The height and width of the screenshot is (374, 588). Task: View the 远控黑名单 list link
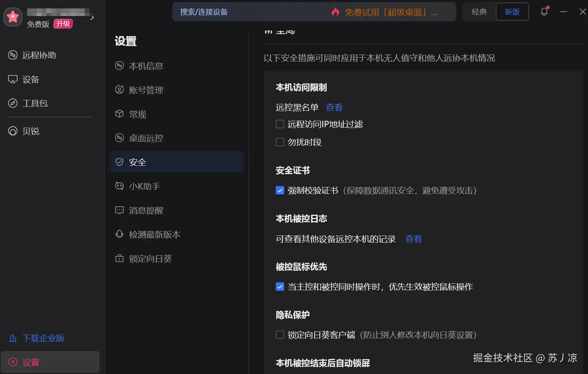pyautogui.click(x=334, y=107)
